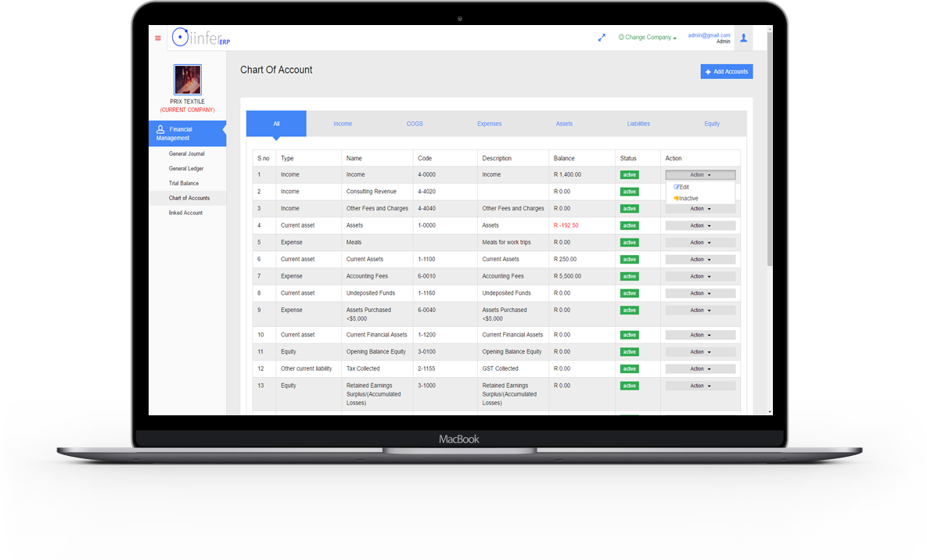The width and height of the screenshot is (927, 560).
Task: Select the All tab
Action: 276,124
